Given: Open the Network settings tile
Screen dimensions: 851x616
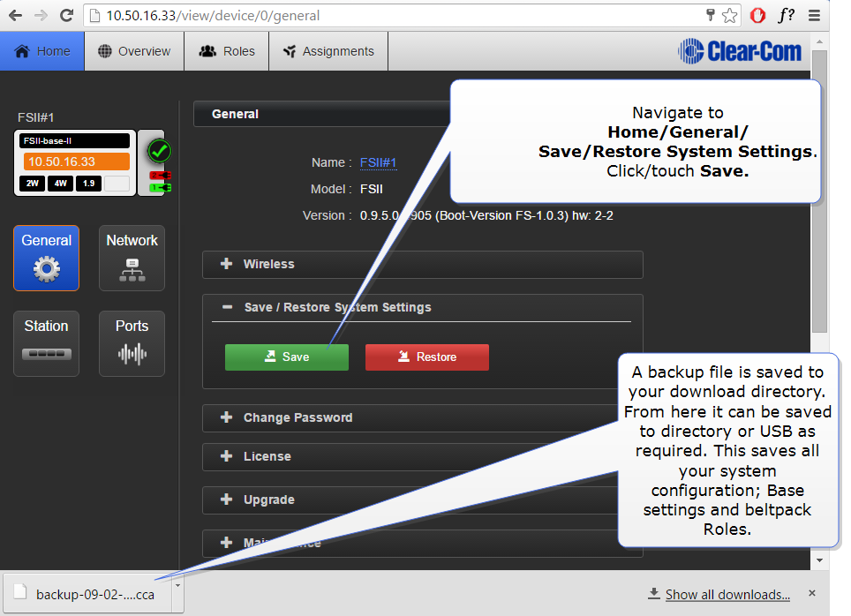Looking at the screenshot, I should point(132,259).
